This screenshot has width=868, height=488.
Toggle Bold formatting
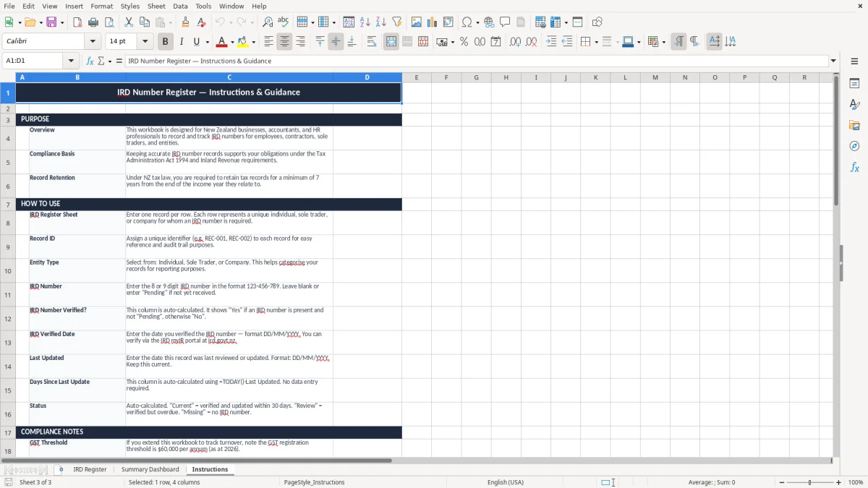(x=166, y=42)
